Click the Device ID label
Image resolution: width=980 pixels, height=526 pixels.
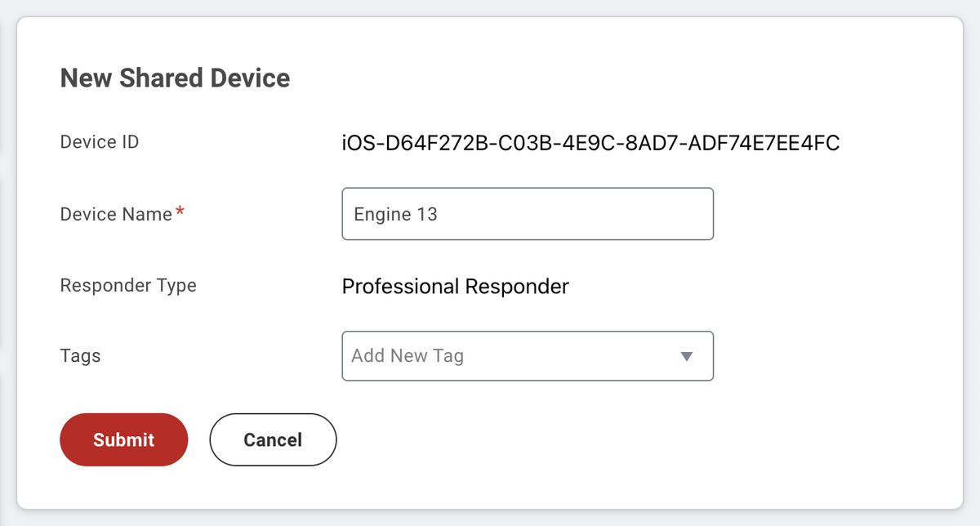pyautogui.click(x=99, y=141)
